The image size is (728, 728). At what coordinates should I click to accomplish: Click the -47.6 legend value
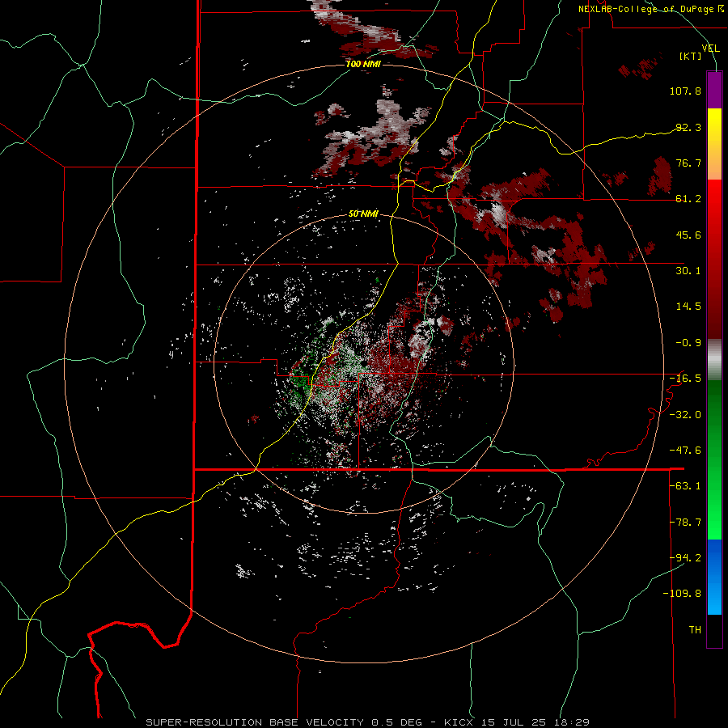[685, 451]
